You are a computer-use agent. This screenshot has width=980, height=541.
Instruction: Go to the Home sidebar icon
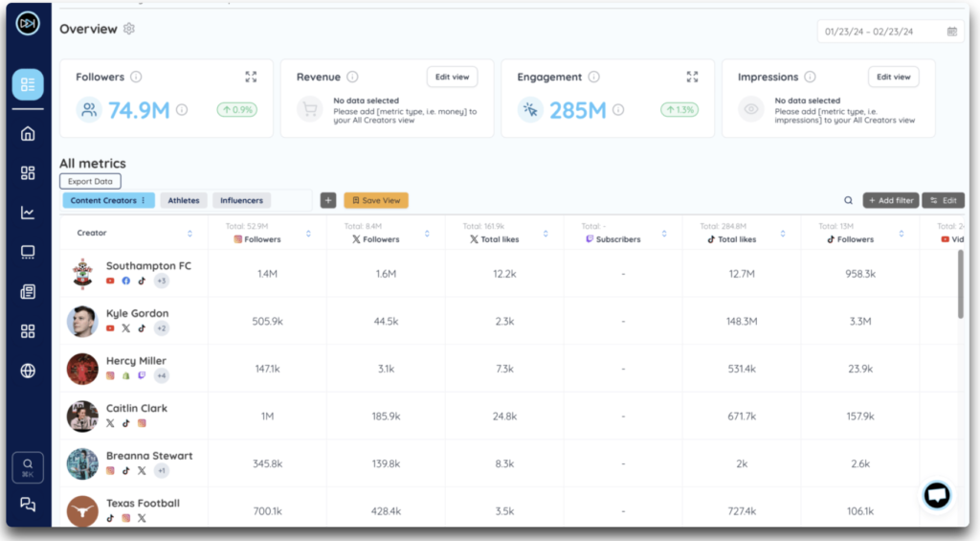tap(28, 133)
